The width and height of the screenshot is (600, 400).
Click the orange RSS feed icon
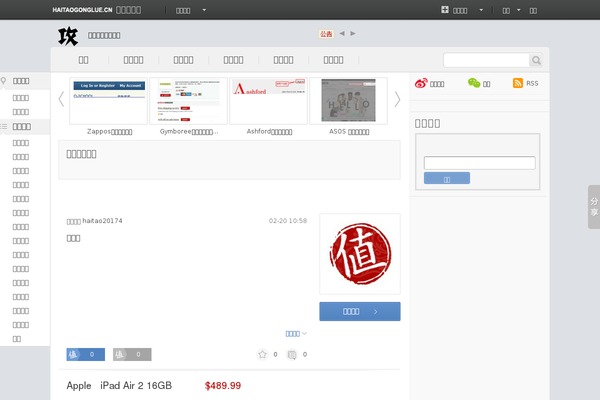pyautogui.click(x=518, y=83)
